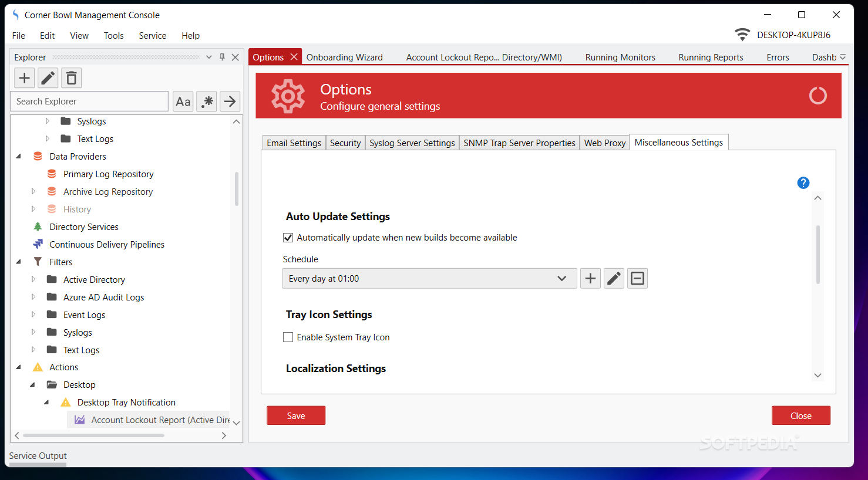Click the search go arrow button
Viewport: 868px width, 480px height.
pos(230,102)
